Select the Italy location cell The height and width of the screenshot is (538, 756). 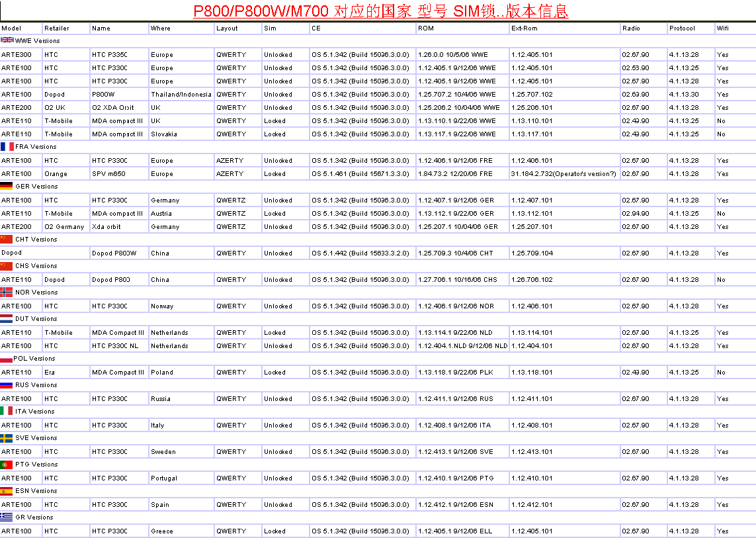pos(181,425)
